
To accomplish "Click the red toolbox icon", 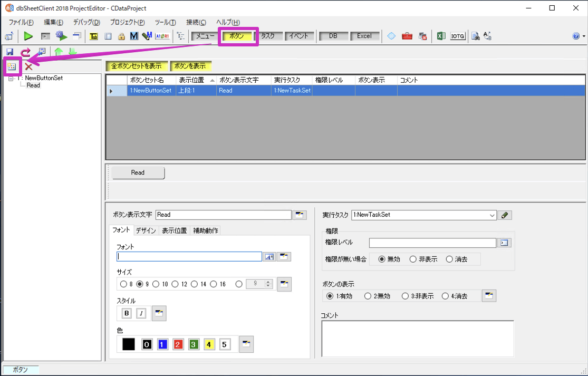I will click(x=407, y=36).
